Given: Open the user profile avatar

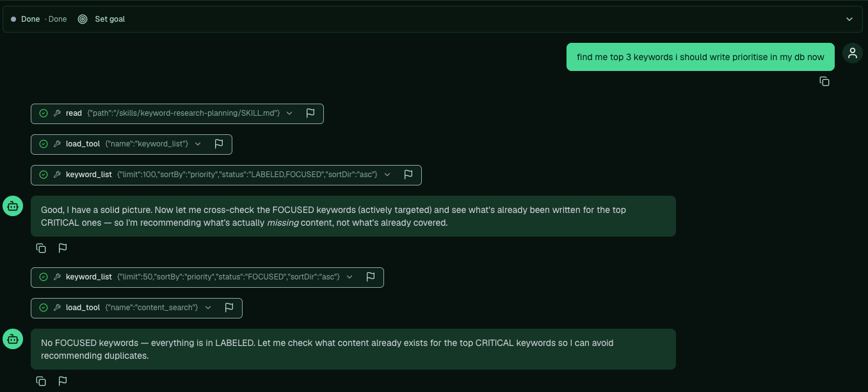Looking at the screenshot, I should point(853,54).
